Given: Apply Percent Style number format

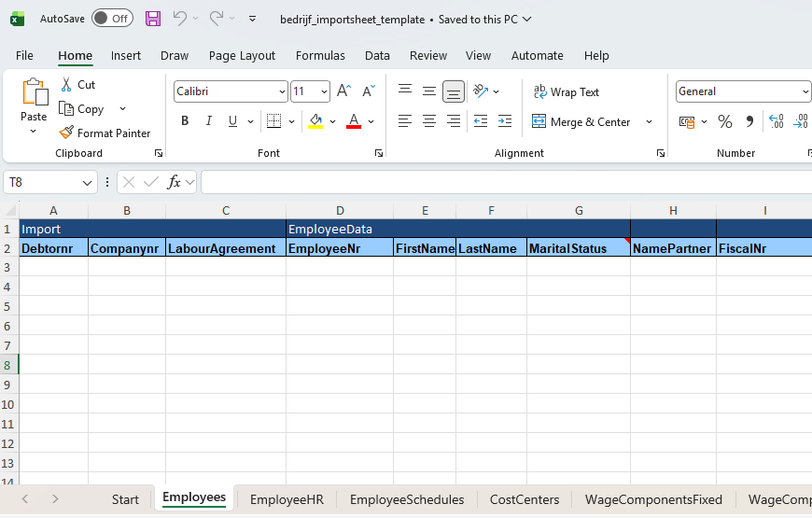Looking at the screenshot, I should click(x=724, y=121).
